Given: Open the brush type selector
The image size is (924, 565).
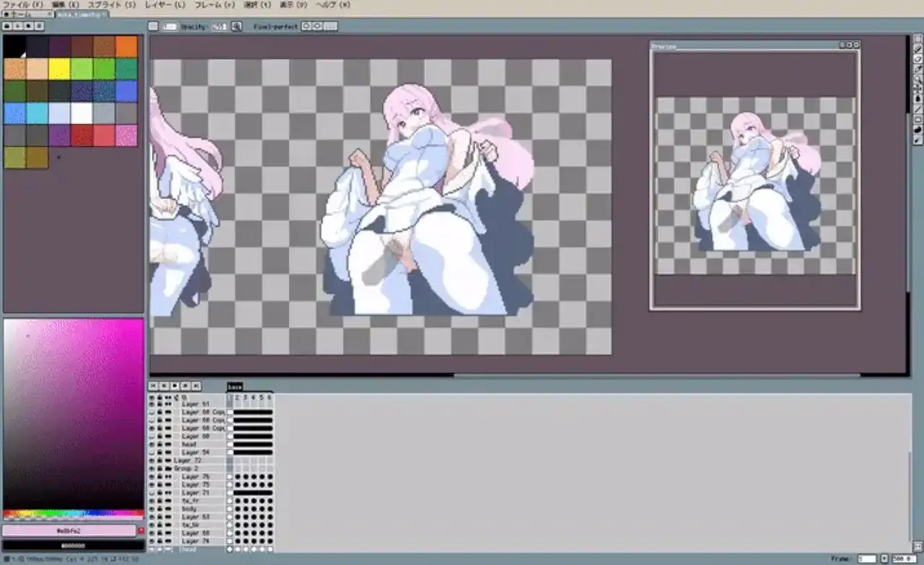Looking at the screenshot, I should pos(153,26).
